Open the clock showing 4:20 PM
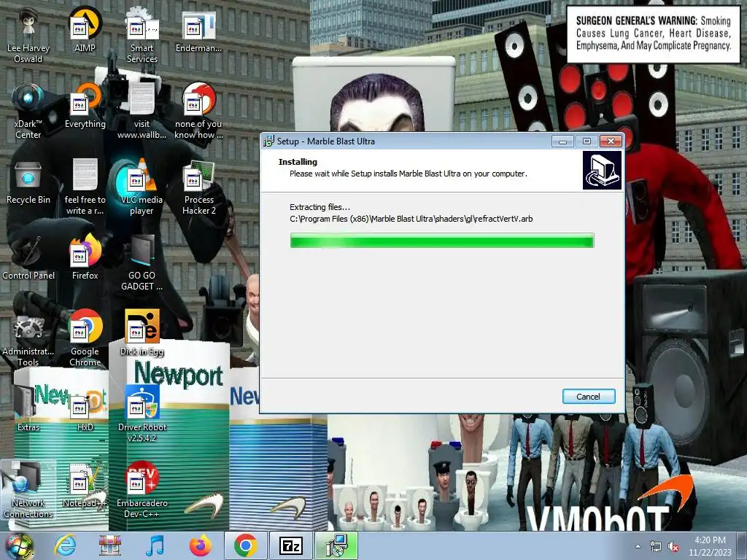This screenshot has width=747, height=560. point(710,546)
